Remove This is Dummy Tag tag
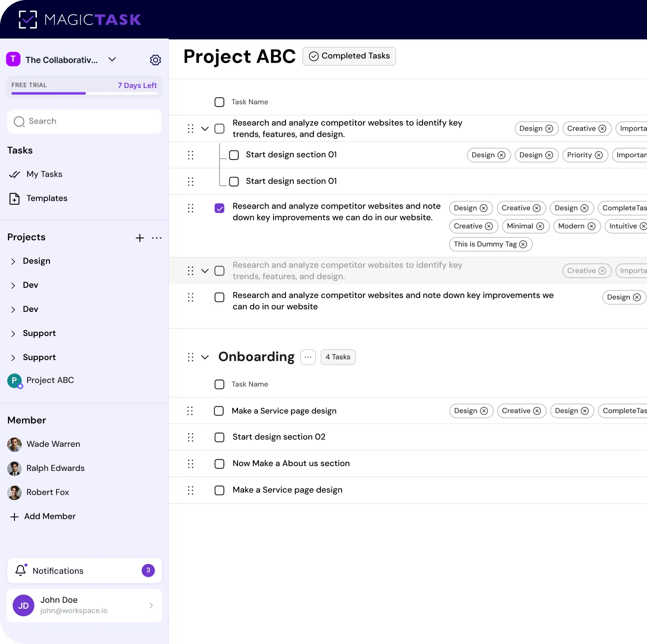 (x=523, y=244)
